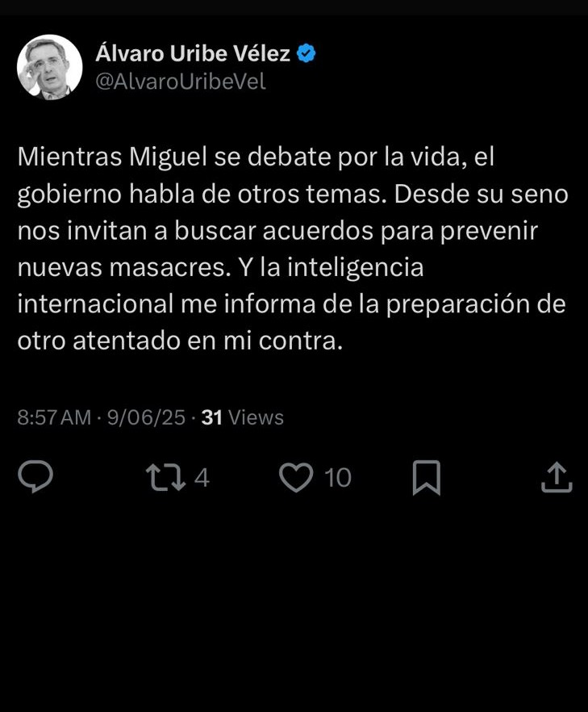Click the retweet count of 4

click(202, 478)
